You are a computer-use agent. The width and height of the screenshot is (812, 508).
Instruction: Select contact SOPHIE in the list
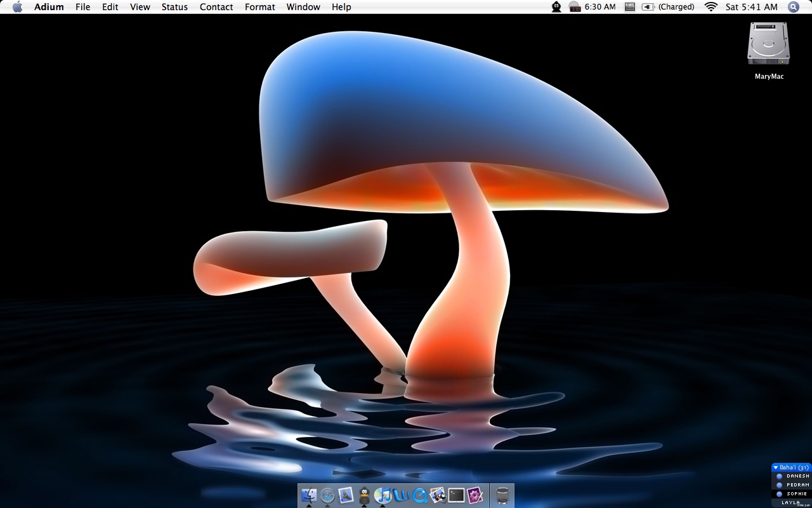pos(791,494)
